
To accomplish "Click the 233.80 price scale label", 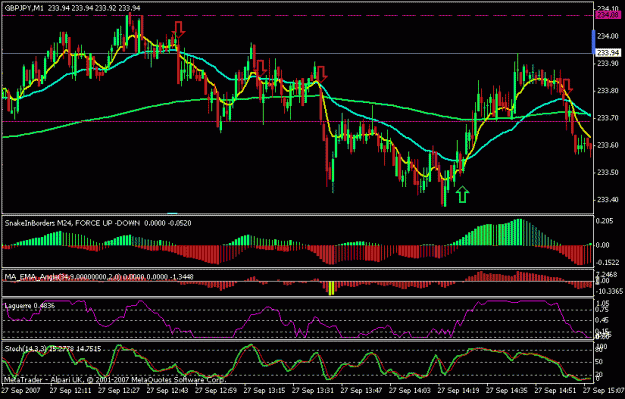I will click(x=607, y=91).
